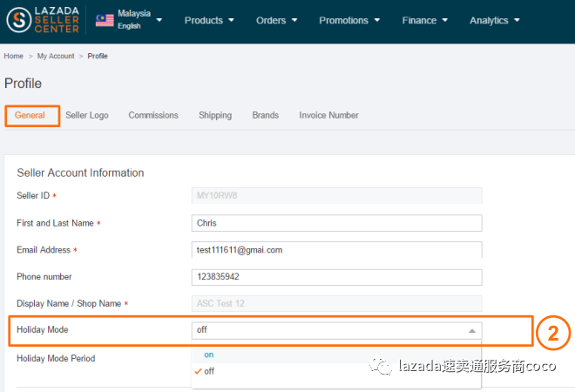Click the Profile breadcrumb text
The image size is (575, 392).
coord(98,56)
